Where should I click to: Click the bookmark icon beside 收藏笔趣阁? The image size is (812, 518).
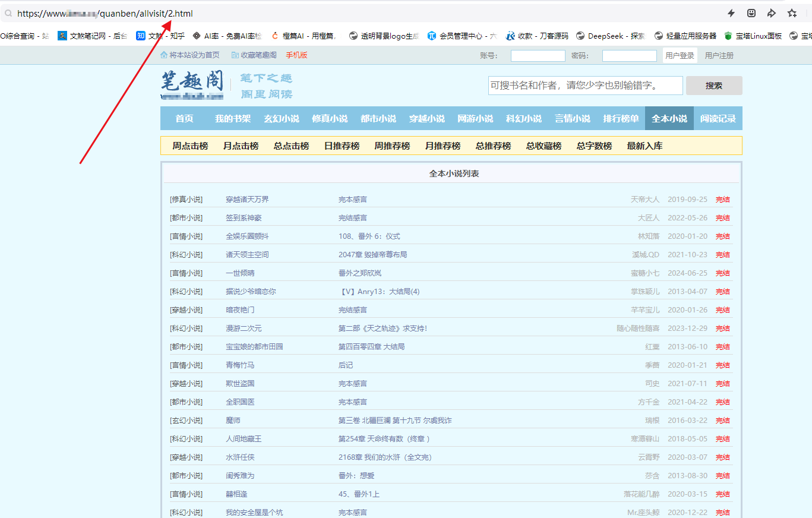tap(235, 55)
